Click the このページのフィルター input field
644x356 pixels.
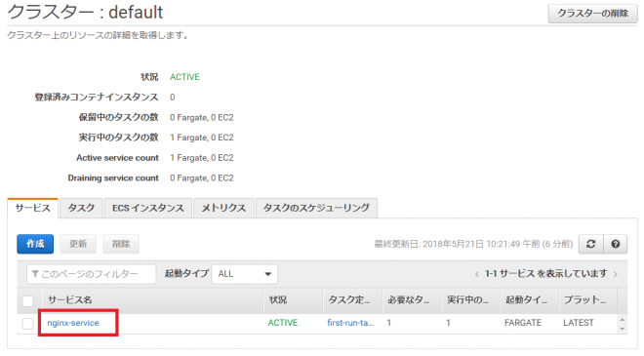(91, 274)
